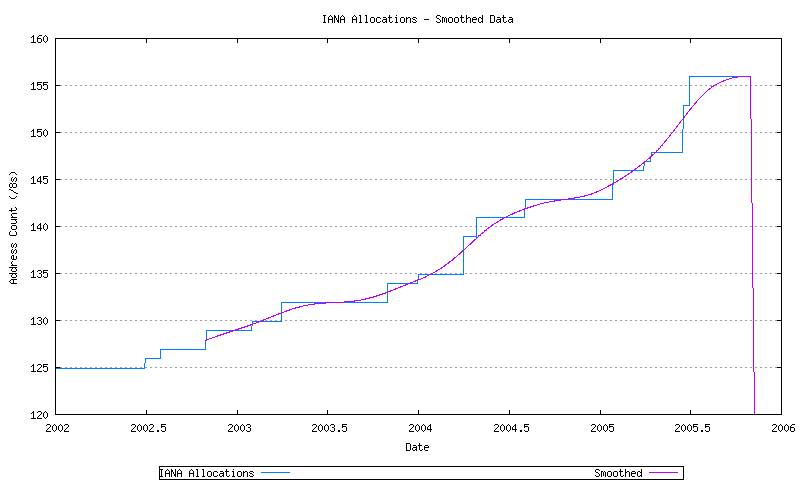
Task: Click the 2003.5 x-axis tick label
Action: click(327, 428)
